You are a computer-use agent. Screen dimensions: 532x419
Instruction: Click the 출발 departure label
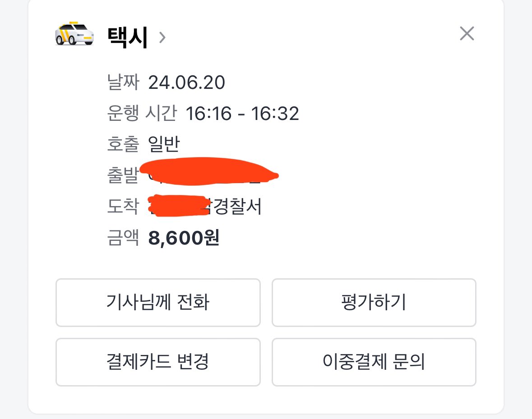click(123, 176)
